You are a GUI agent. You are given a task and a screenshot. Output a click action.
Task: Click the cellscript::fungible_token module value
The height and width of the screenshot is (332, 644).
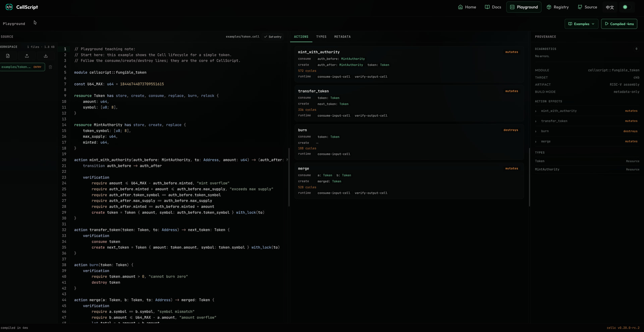613,70
